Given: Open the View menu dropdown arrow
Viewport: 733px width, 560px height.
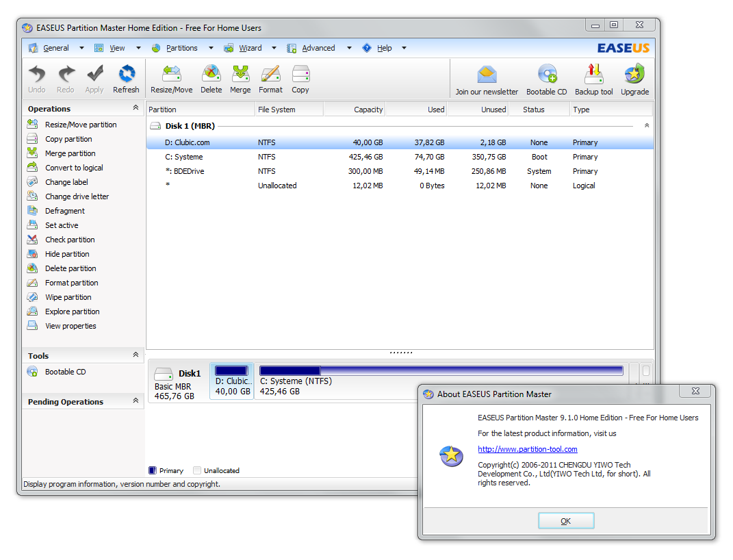Looking at the screenshot, I should tap(138, 48).
